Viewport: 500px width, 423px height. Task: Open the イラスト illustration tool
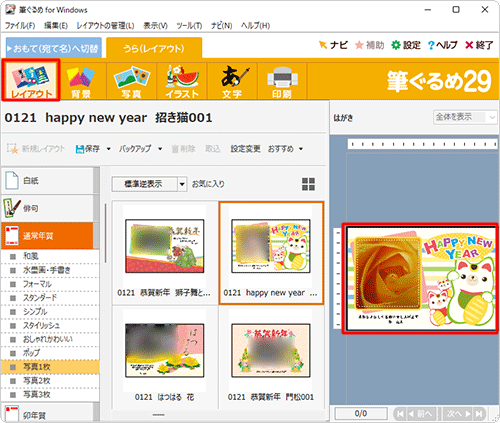[182, 81]
